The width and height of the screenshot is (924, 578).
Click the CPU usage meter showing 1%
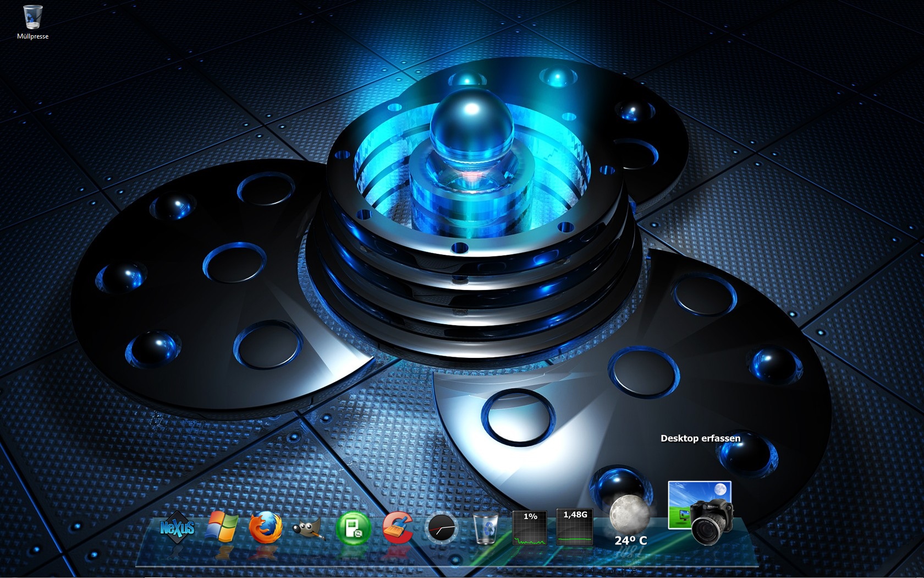[530, 517]
